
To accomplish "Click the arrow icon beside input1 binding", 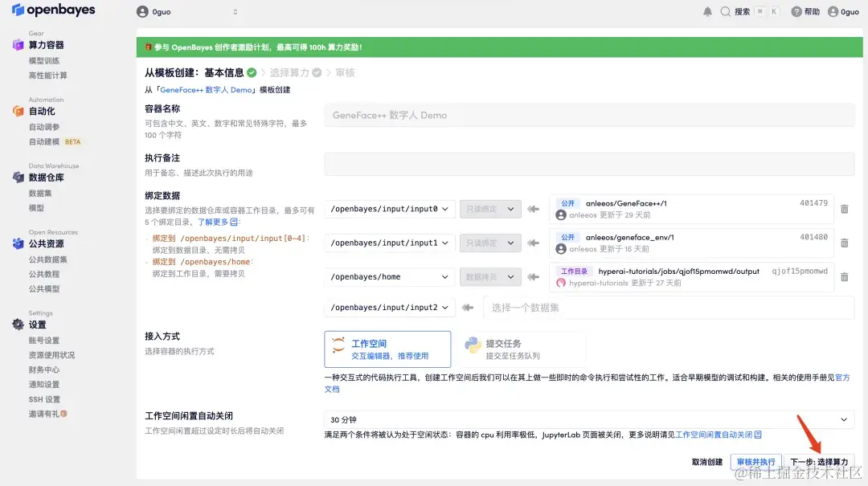I will tap(533, 243).
